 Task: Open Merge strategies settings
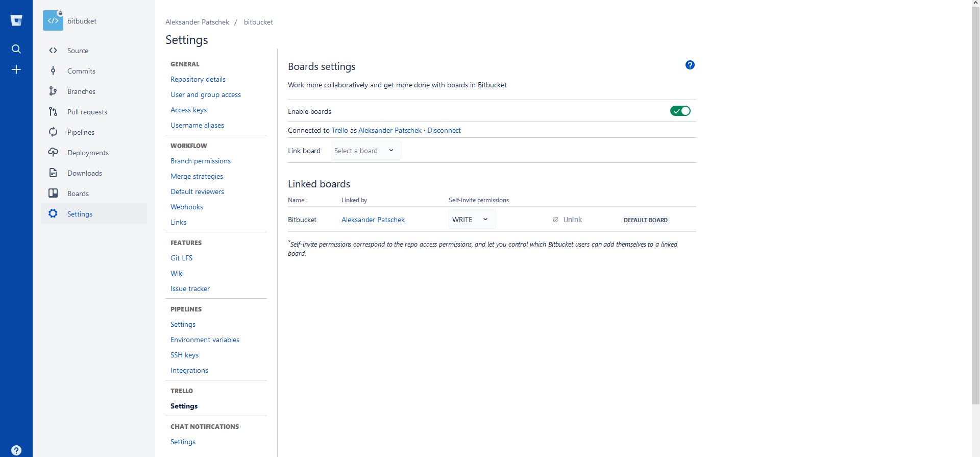point(197,176)
